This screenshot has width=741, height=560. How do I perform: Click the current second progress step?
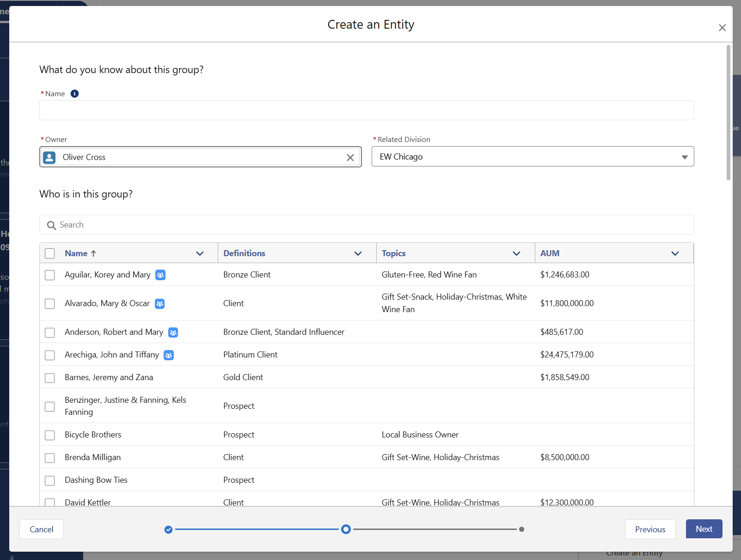click(346, 529)
